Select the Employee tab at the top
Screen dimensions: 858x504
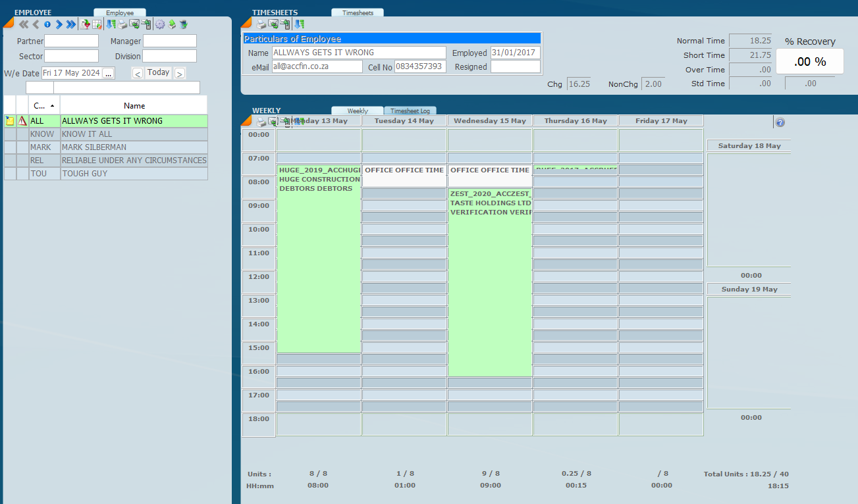tap(119, 12)
